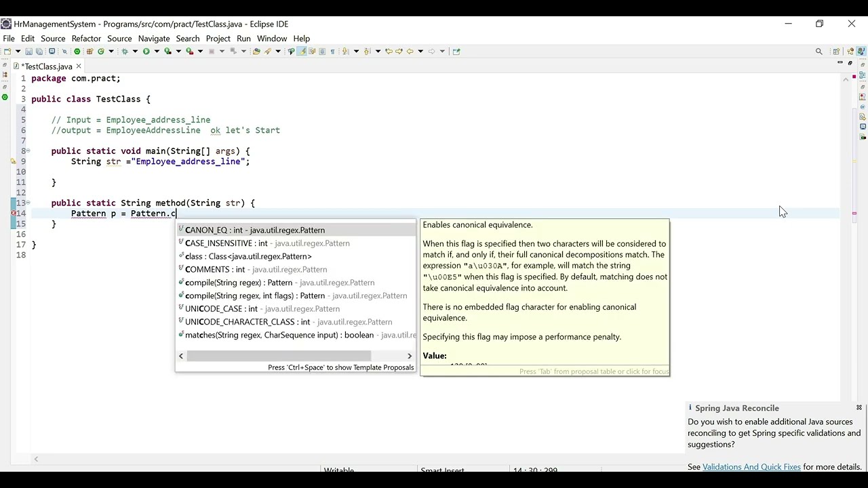Click Last Edit Location icon
868x488 pixels.
point(389,51)
